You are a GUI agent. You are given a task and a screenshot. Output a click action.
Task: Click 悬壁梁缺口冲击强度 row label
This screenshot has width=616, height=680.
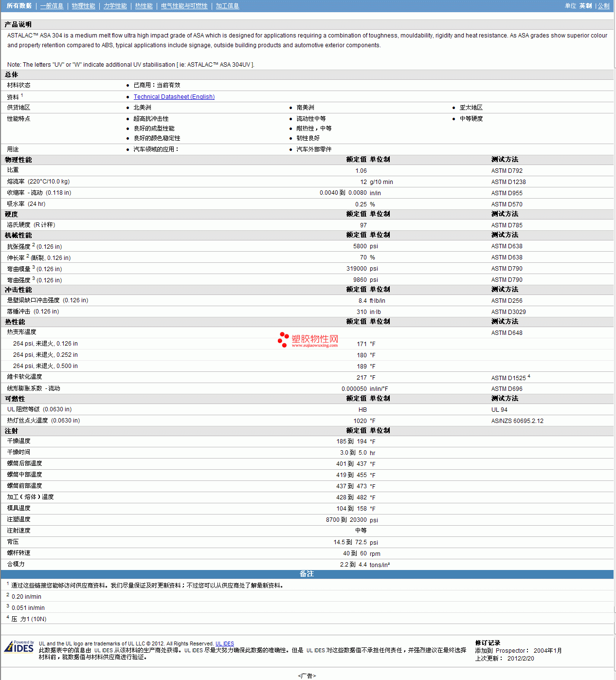[x=48, y=300]
